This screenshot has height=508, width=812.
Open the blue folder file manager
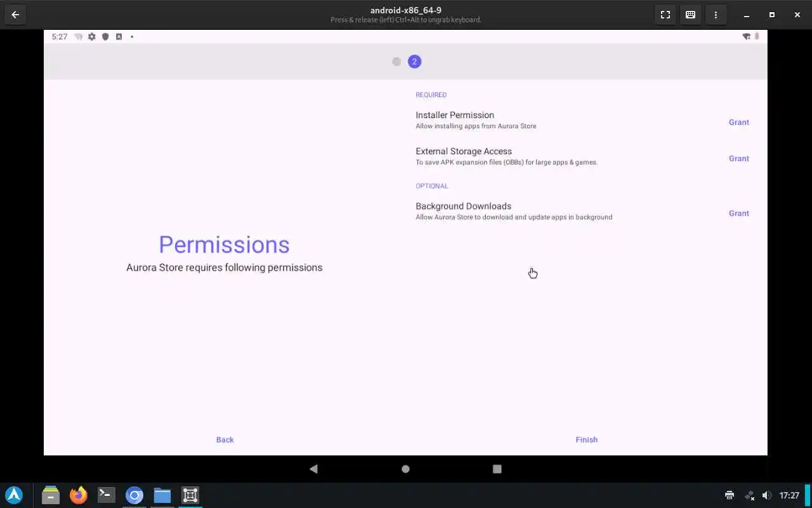coord(162,495)
